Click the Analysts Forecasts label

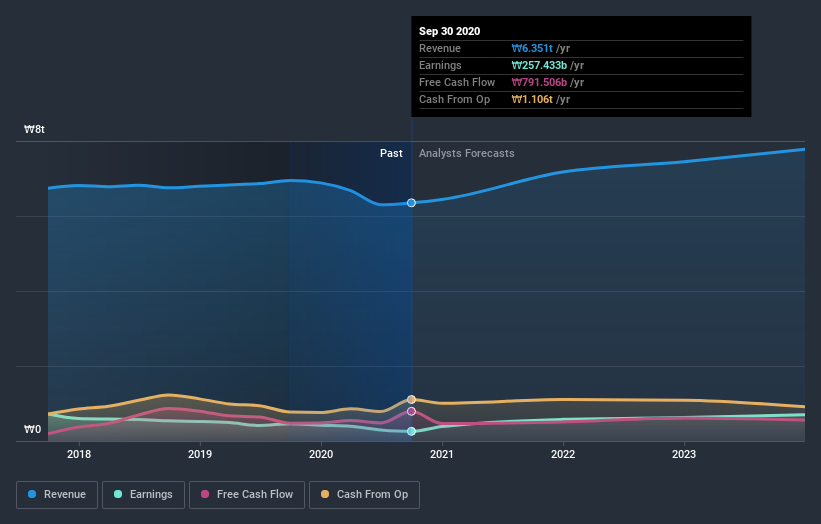[x=467, y=153]
